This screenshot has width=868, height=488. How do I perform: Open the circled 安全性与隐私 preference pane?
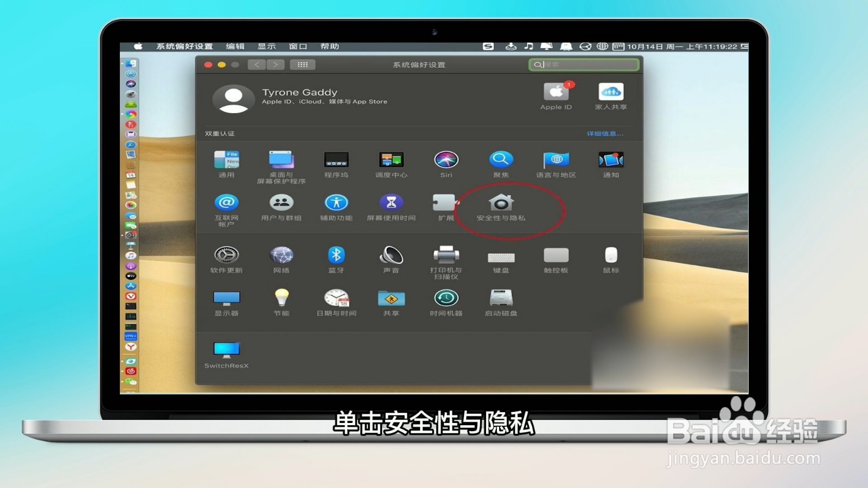point(500,208)
